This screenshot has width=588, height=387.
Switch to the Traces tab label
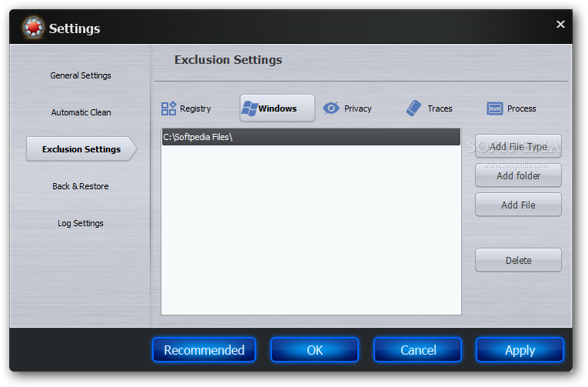pyautogui.click(x=440, y=108)
